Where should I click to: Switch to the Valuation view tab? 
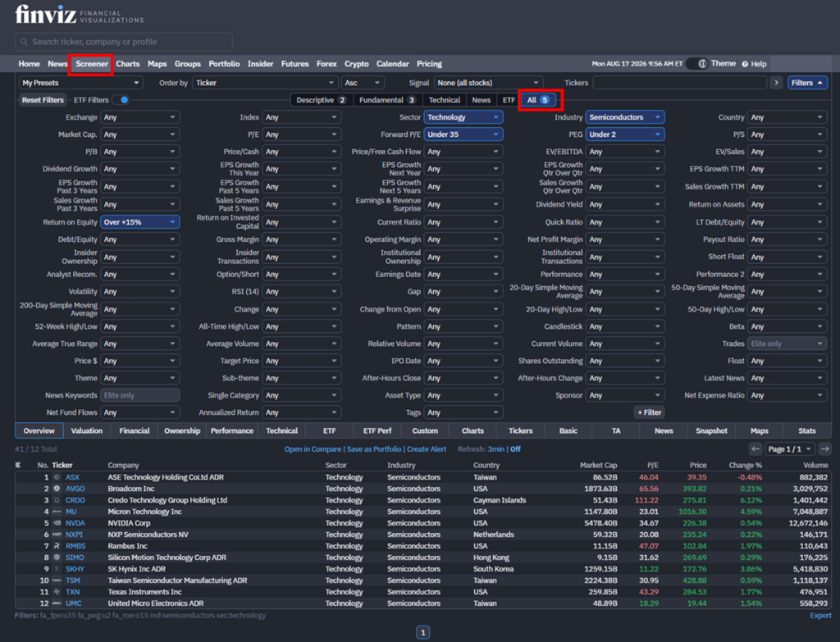(87, 430)
